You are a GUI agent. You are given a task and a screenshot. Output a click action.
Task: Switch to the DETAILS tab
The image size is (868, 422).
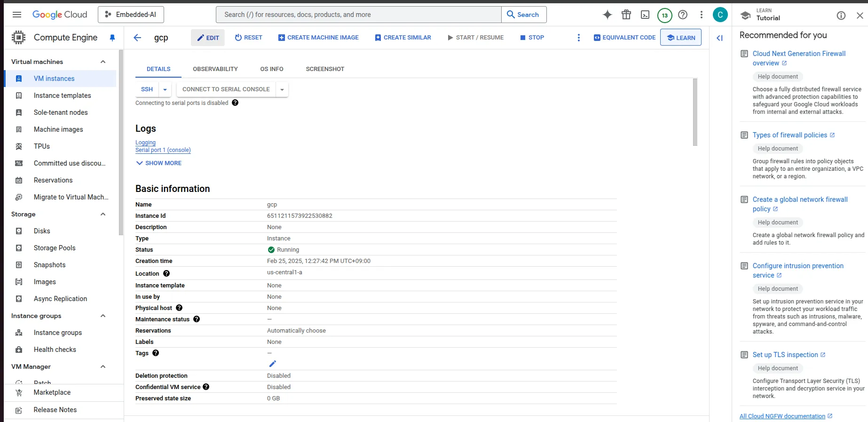click(158, 69)
